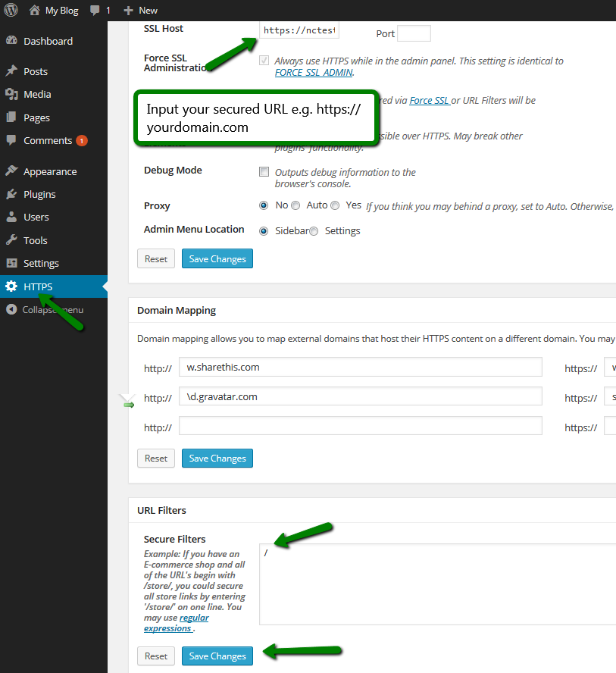The width and height of the screenshot is (616, 673).
Task: Click the d.gravatar.com http mapping field
Action: [x=361, y=396]
